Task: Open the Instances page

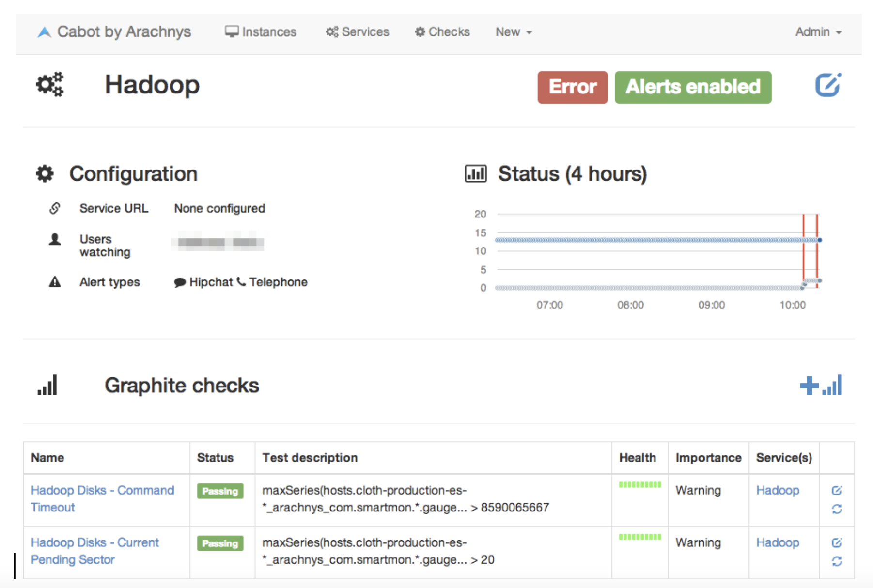Action: pos(260,32)
